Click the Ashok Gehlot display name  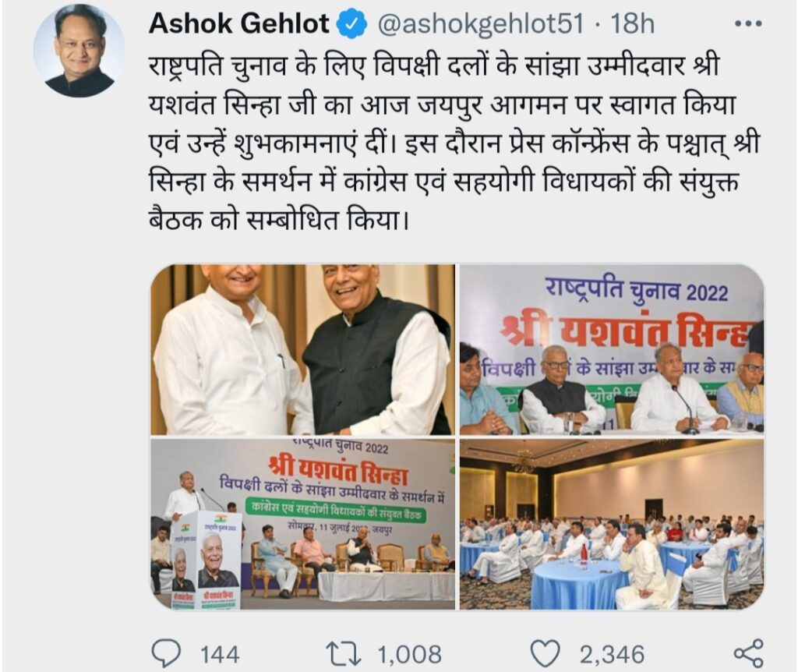point(239,24)
